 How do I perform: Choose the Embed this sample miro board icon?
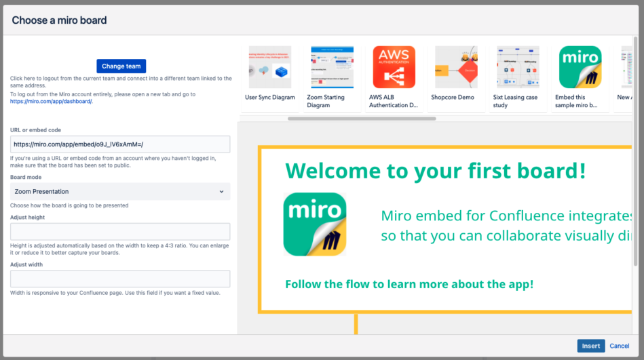[580, 67]
